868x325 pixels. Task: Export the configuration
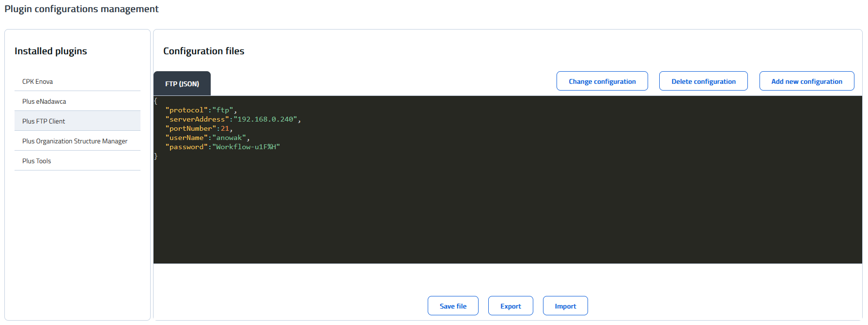511,306
